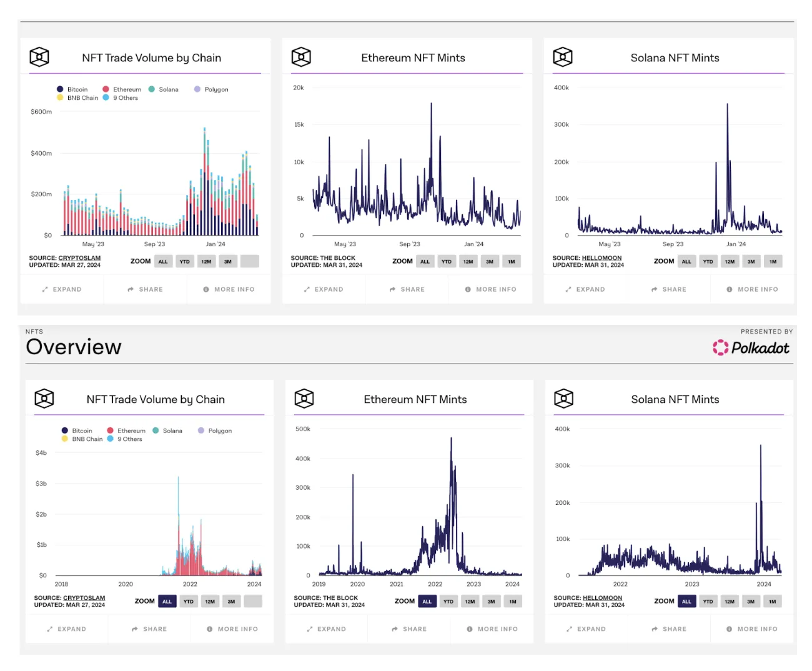The width and height of the screenshot is (812, 671).
Task: Hide the 9 Others series in the upper trade volume chart
Action: pyautogui.click(x=121, y=98)
